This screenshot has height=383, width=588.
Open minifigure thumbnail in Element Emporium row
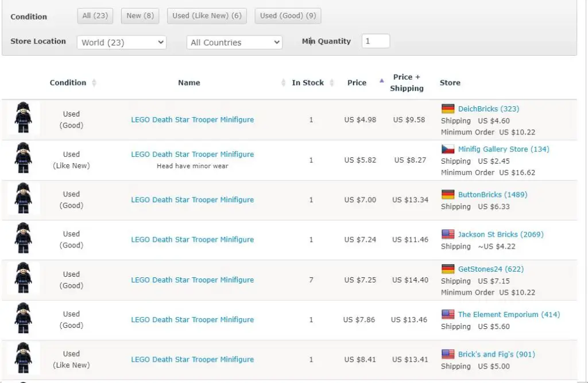click(23, 318)
